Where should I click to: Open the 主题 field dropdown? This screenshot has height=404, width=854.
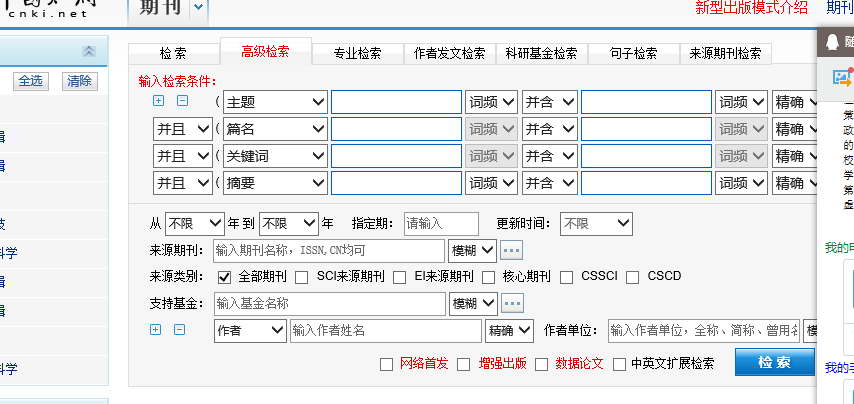point(275,102)
